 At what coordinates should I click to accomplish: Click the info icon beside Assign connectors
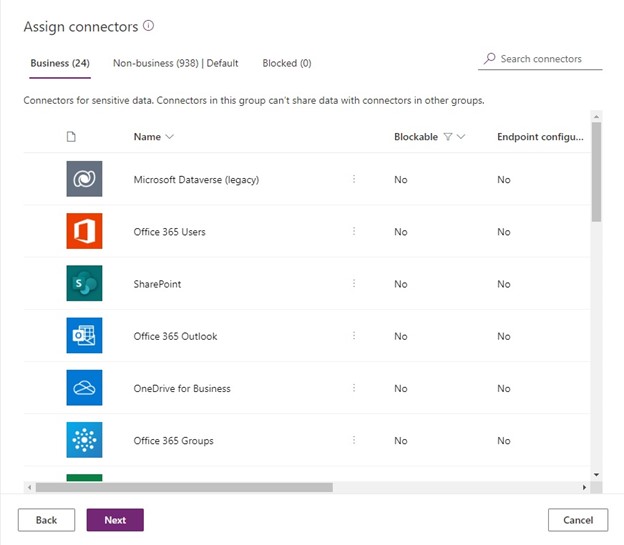point(149,26)
